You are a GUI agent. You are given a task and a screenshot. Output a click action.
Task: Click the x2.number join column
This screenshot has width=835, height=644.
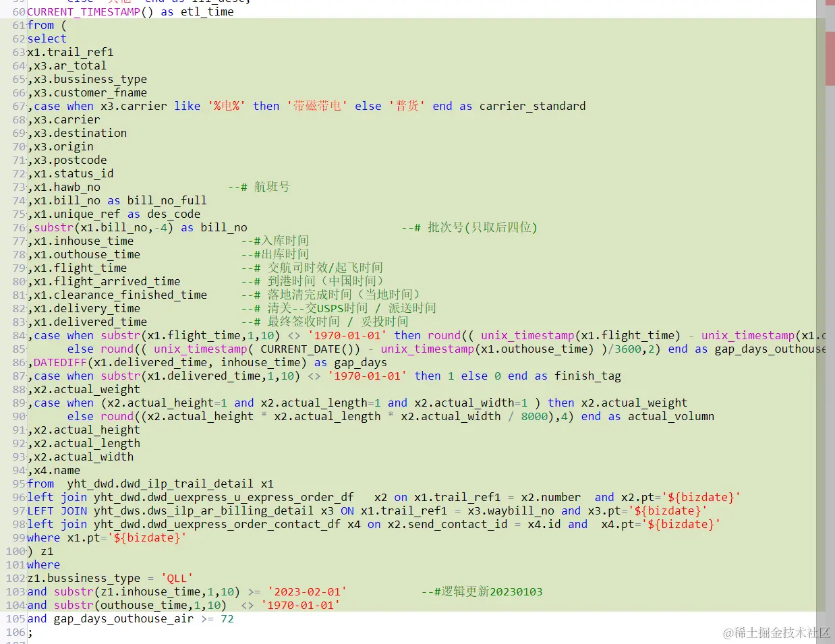click(x=550, y=497)
